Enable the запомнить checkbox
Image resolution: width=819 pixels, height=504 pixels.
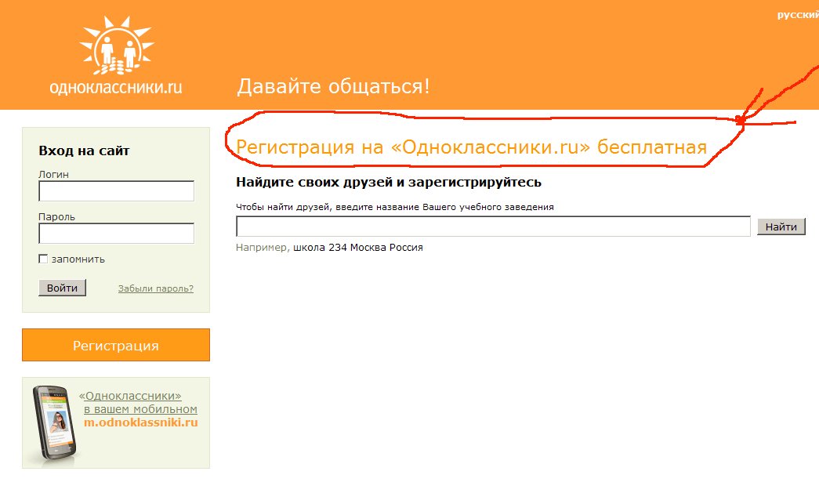point(43,259)
